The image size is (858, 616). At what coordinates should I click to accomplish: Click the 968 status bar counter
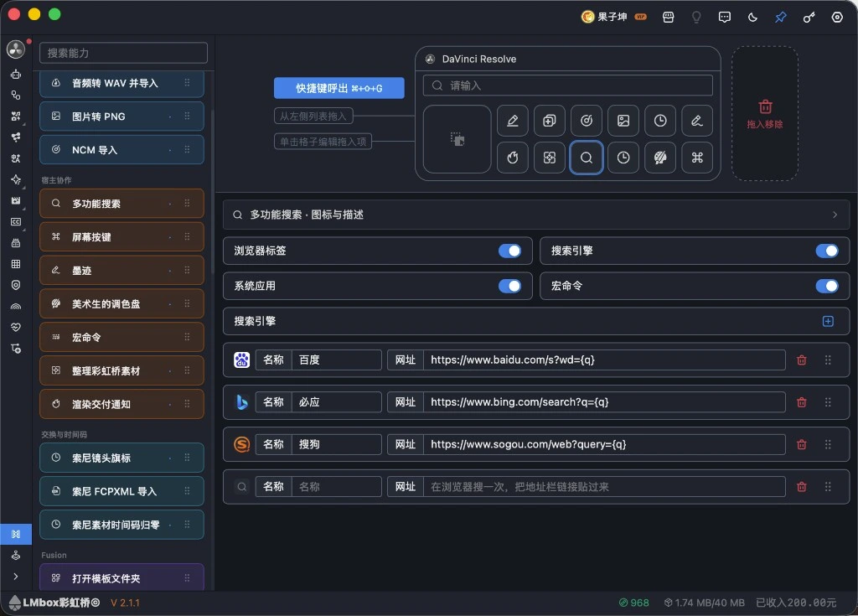tap(633, 603)
